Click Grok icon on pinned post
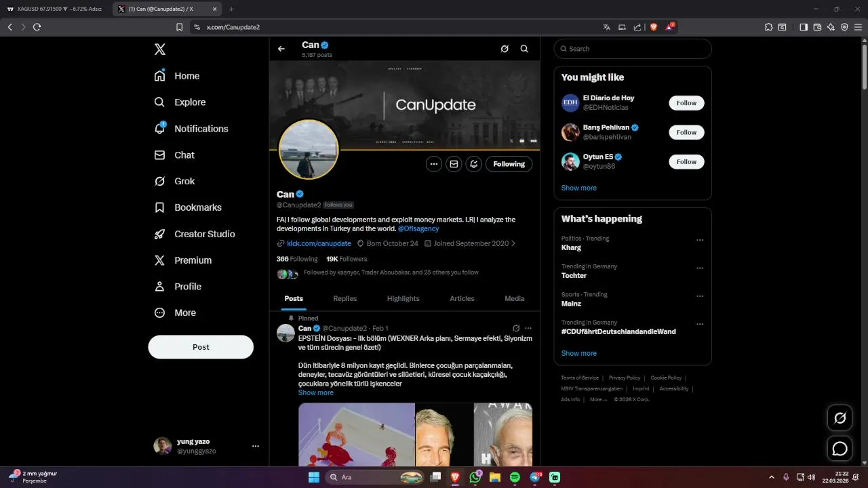 click(516, 328)
